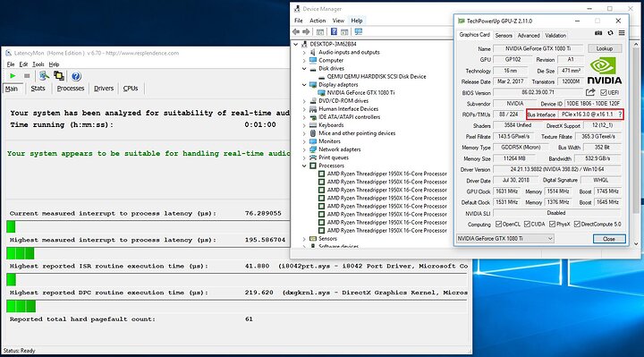The width and height of the screenshot is (644, 357).
Task: Switch to the CPUs tab in LatencyMon
Action: click(x=131, y=89)
